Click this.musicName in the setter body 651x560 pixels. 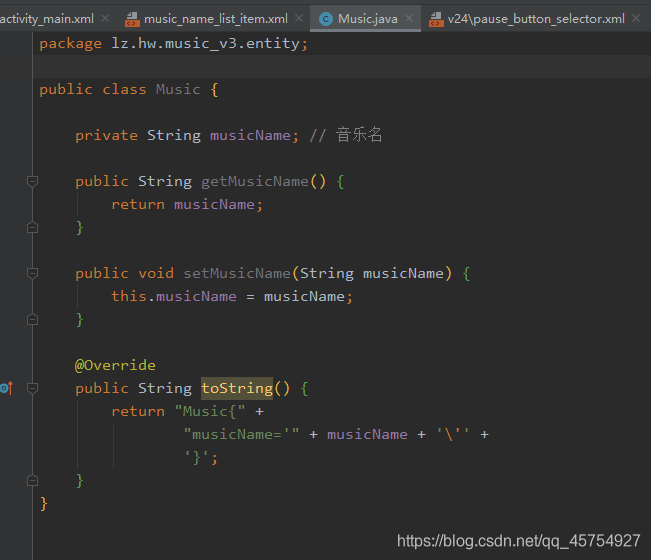pyautogui.click(x=174, y=296)
